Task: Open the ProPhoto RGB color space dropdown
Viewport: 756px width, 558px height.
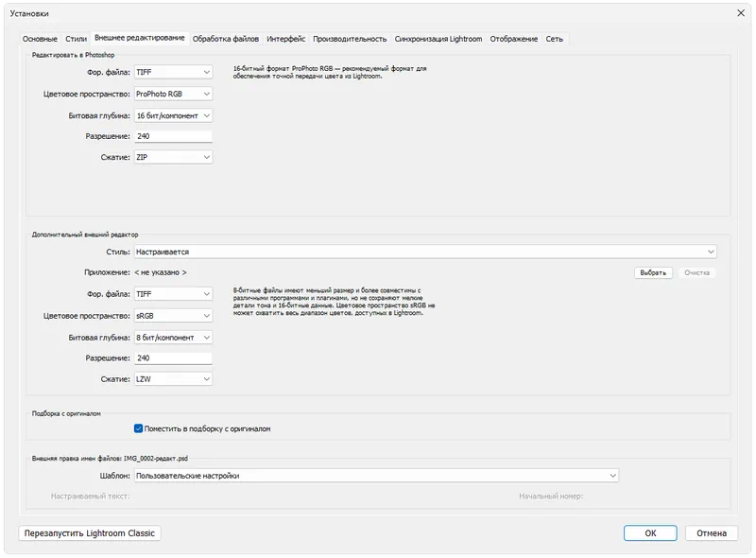Action: (x=173, y=94)
